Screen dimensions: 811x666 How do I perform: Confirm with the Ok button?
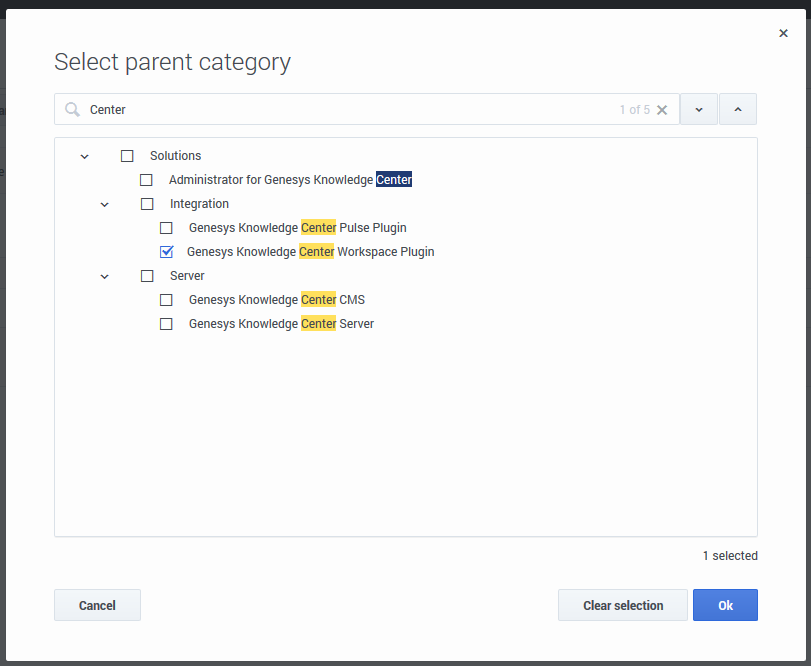tap(725, 605)
